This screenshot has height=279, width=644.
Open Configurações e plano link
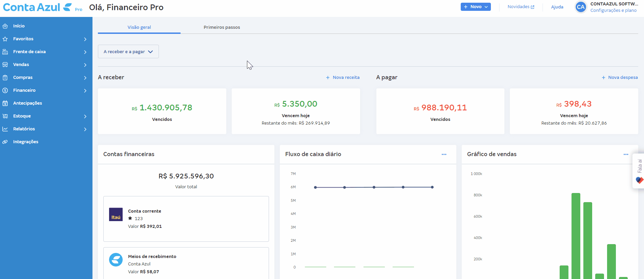coord(614,10)
